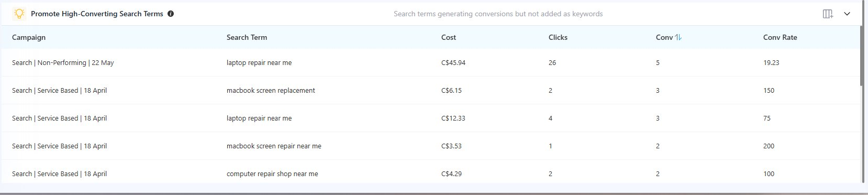Click the cost value C$6.15
This screenshot has height=195, width=868.
(x=451, y=90)
